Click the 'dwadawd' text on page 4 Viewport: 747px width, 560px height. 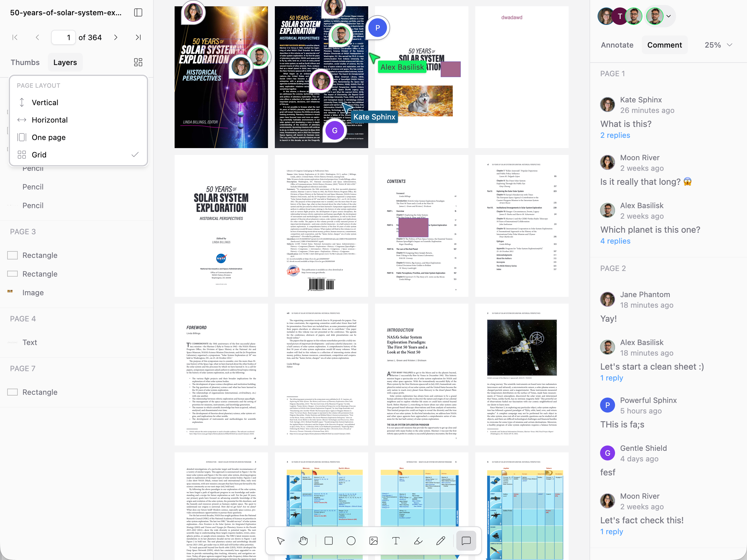coord(512,17)
